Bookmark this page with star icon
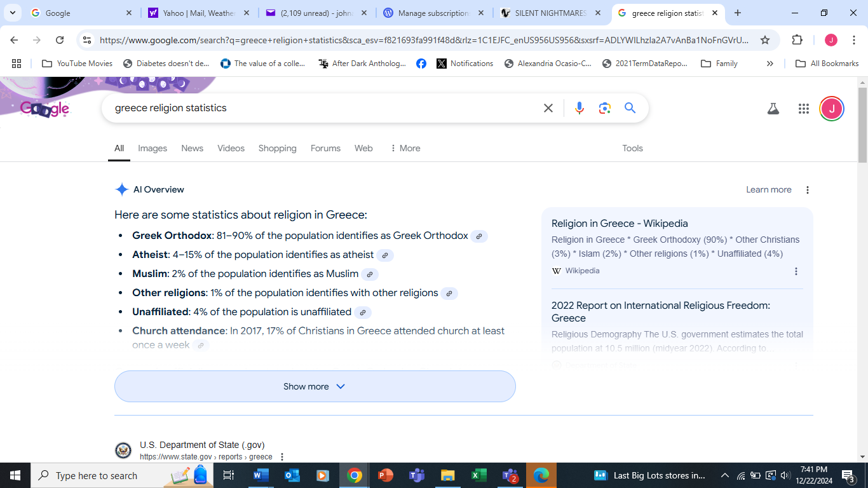Screen dimensions: 868x488 765,40
